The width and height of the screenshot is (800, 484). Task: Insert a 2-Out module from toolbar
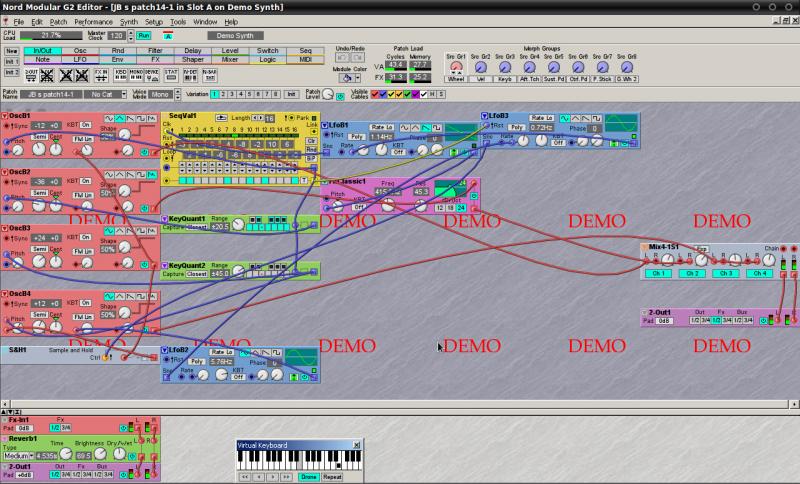31,75
